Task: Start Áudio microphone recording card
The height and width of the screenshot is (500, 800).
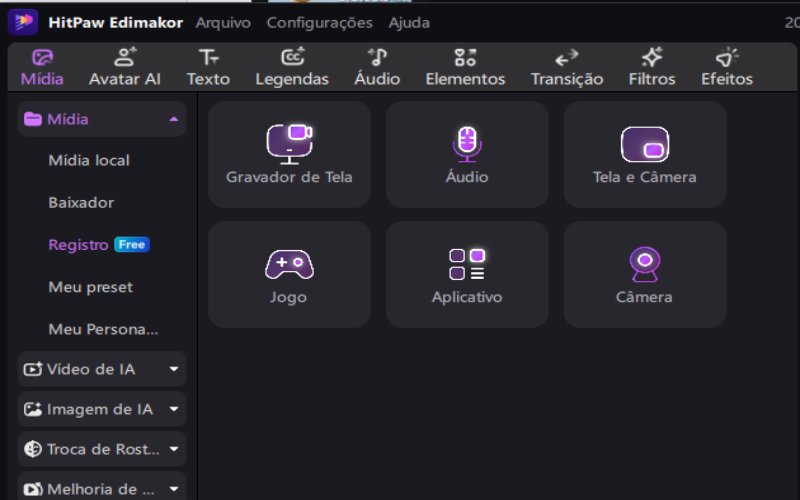Action: coord(467,154)
